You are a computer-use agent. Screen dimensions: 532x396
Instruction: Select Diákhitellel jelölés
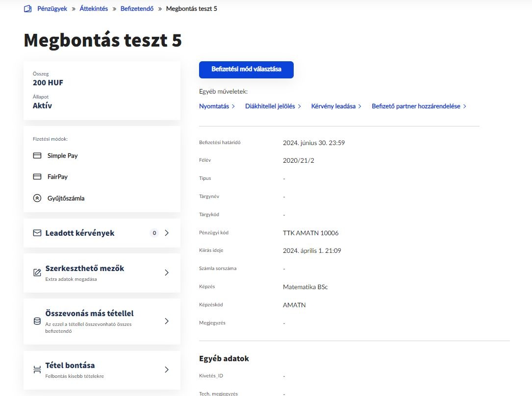(x=270, y=106)
